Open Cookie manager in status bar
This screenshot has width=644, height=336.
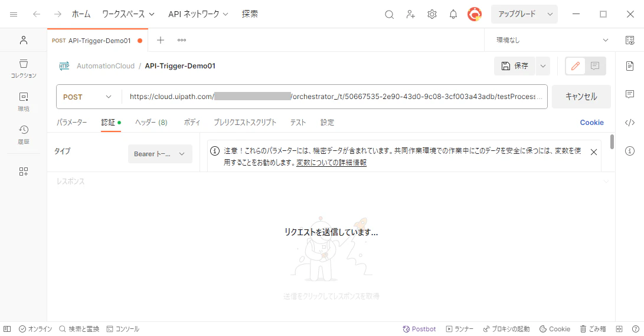click(x=554, y=329)
